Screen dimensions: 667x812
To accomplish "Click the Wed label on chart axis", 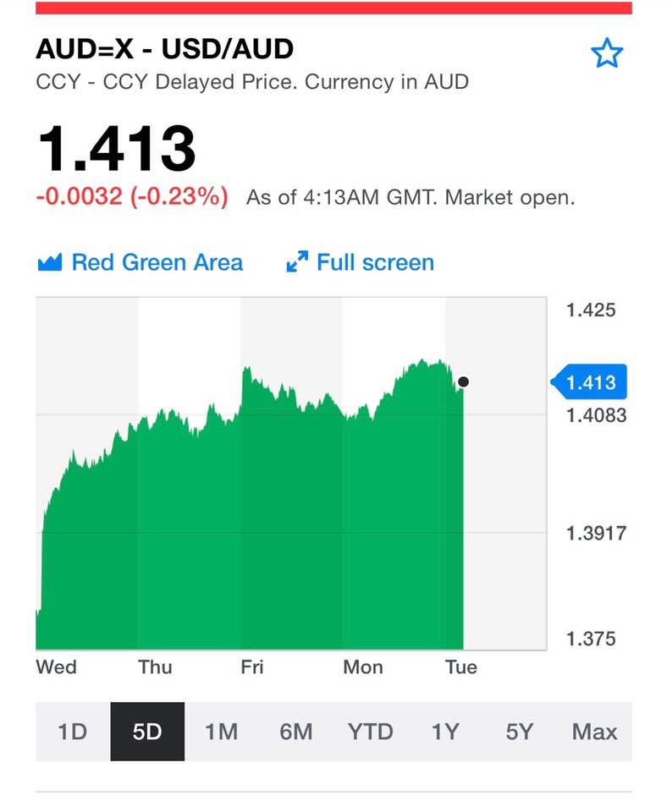I will (x=56, y=667).
